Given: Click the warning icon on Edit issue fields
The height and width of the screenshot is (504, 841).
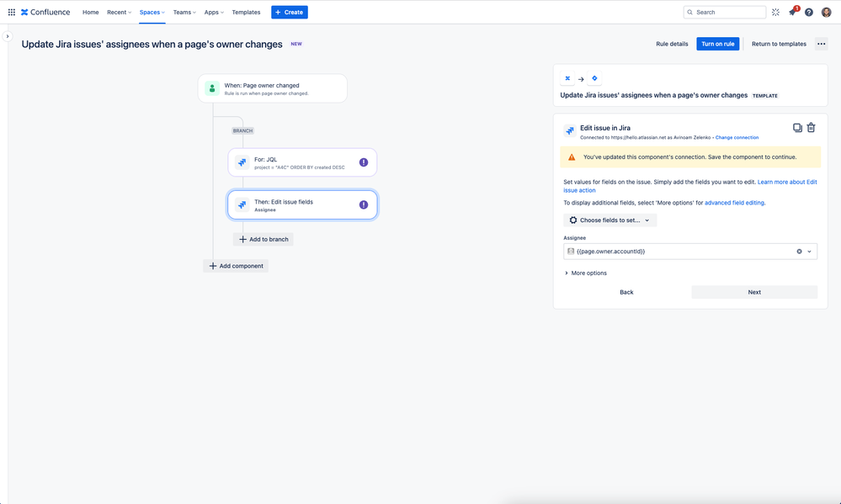Looking at the screenshot, I should [x=364, y=204].
